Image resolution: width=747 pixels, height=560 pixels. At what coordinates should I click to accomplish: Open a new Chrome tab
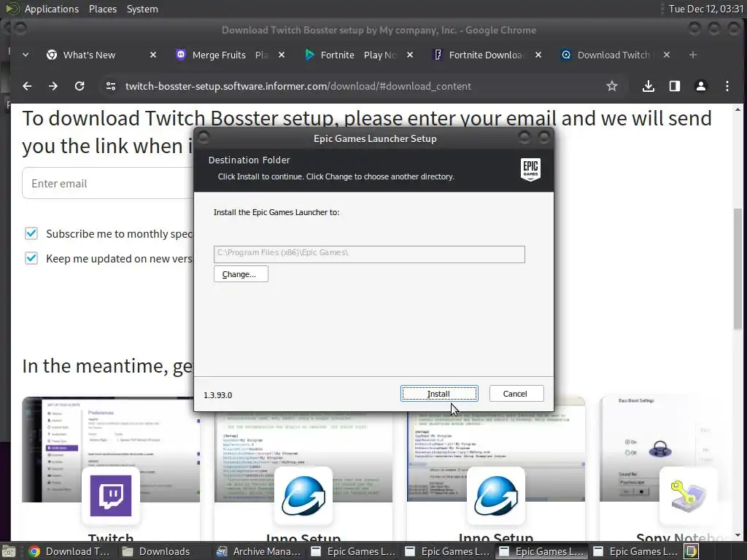693,55
